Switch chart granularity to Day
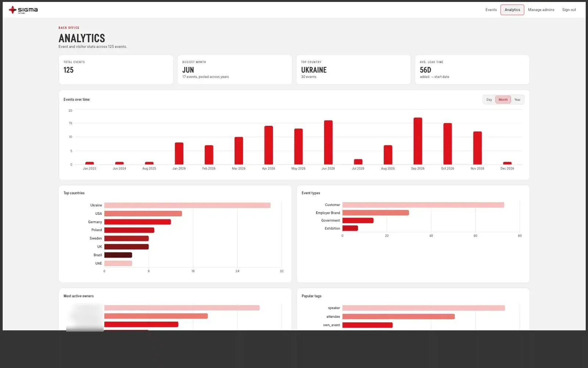Viewport: 588px width, 368px height. point(489,100)
